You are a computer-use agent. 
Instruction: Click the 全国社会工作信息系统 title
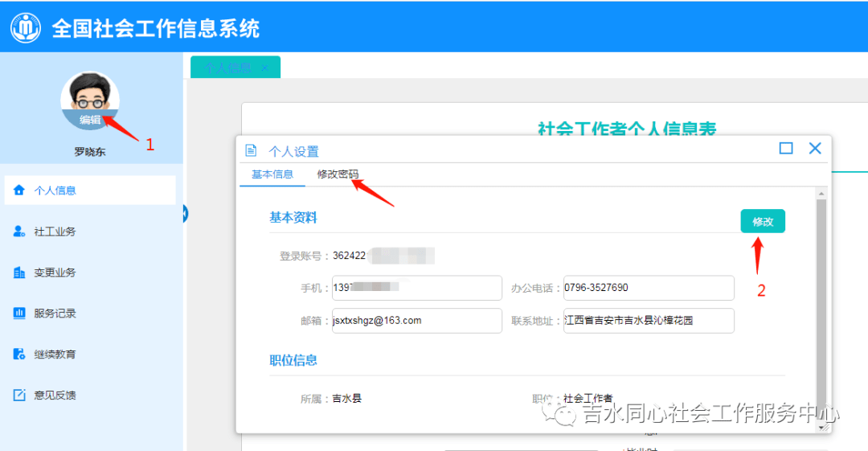tap(156, 28)
